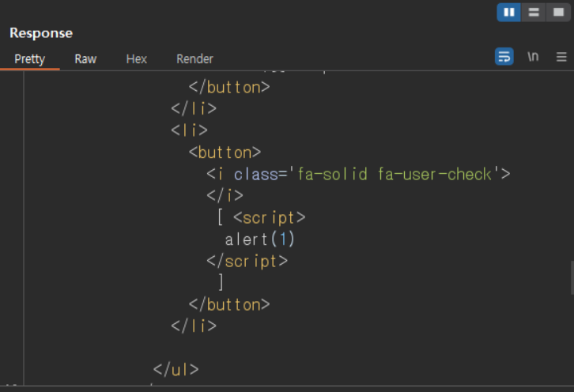Click the alert(1) code line

click(259, 239)
